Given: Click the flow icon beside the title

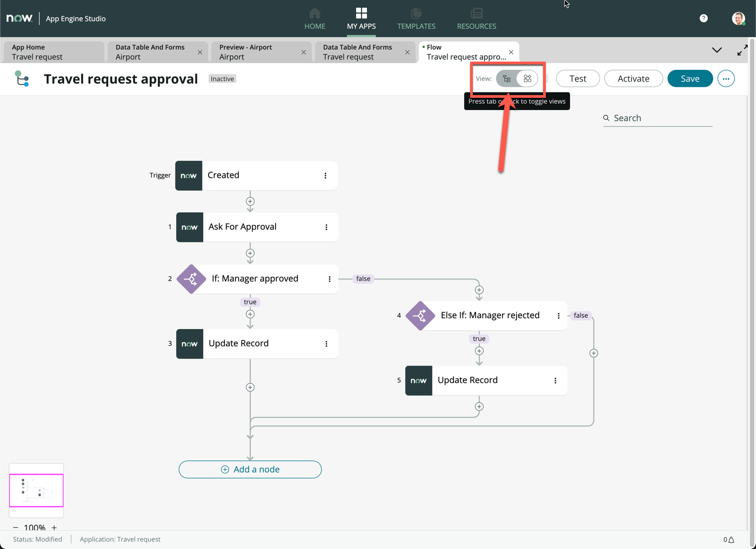Looking at the screenshot, I should tap(22, 79).
